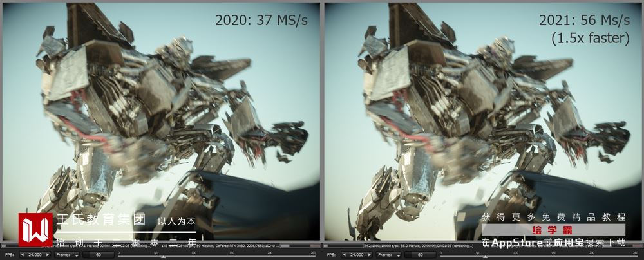Click the 24.000 FPS value in 2021 panel
This screenshot has height=260, width=644.
(357, 255)
